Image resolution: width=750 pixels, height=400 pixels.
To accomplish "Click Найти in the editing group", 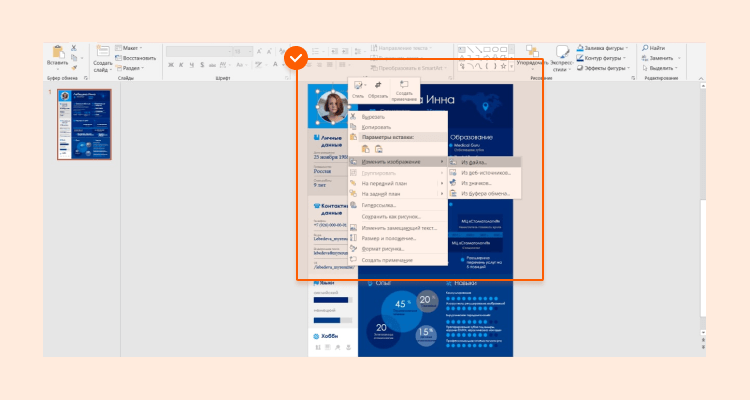I will 655,47.
